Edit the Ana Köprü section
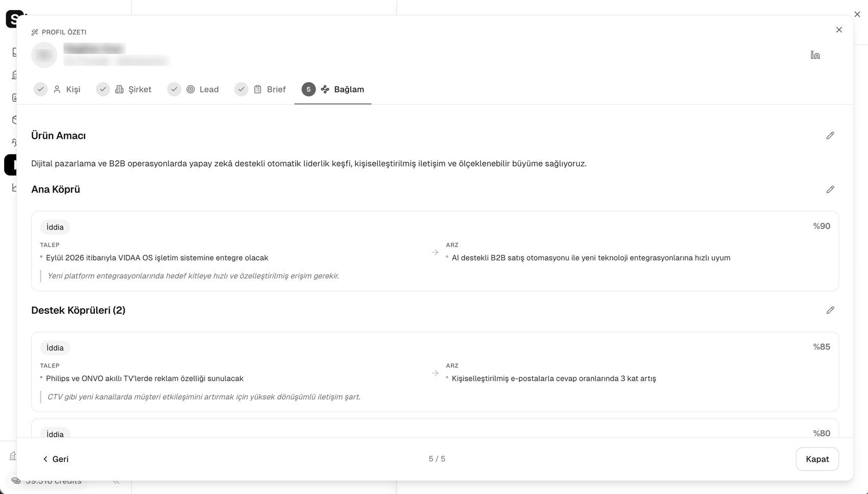 tap(830, 189)
